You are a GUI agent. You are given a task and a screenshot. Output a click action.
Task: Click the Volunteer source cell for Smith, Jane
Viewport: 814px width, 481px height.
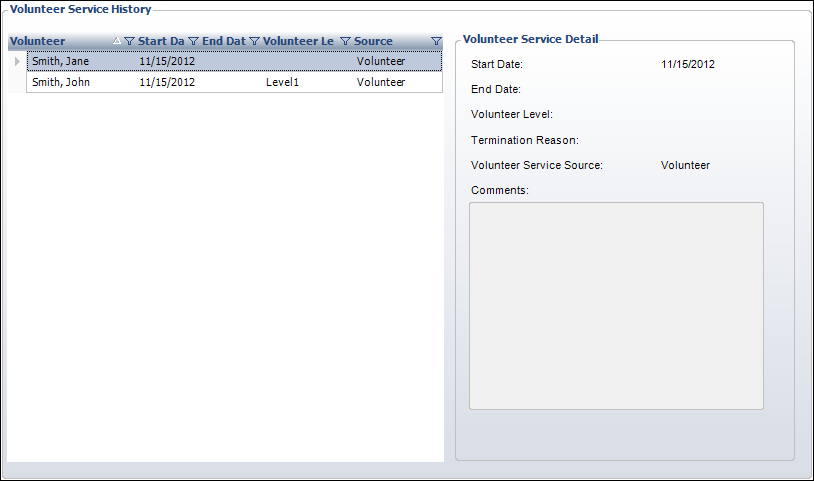click(x=381, y=61)
